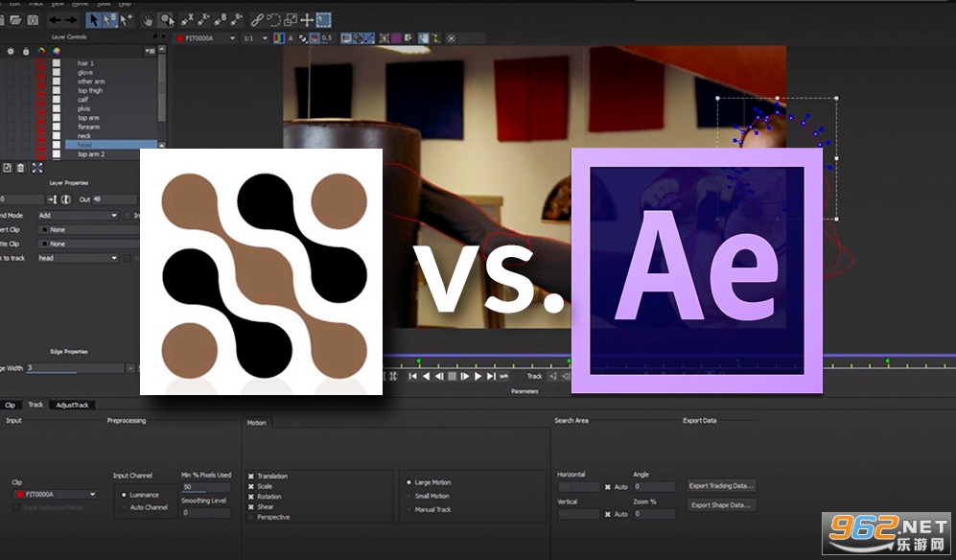Click the save project icon
The height and width of the screenshot is (560, 956).
pyautogui.click(x=33, y=20)
